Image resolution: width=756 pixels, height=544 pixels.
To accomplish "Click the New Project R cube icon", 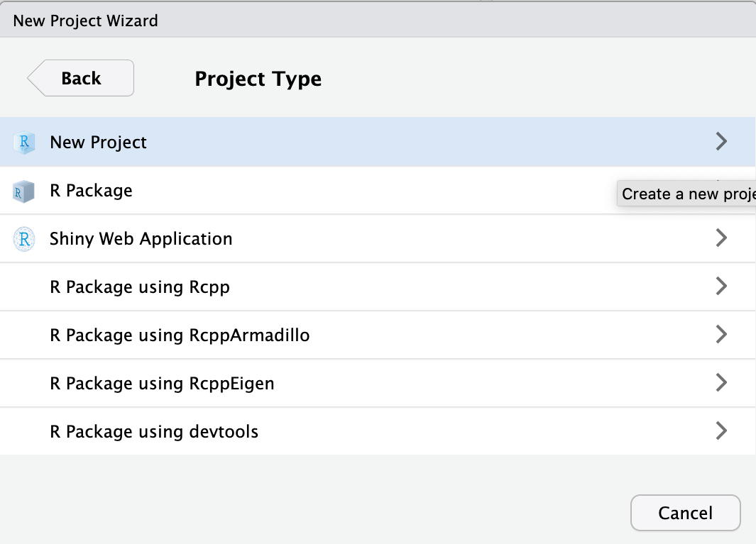I will 24,143.
